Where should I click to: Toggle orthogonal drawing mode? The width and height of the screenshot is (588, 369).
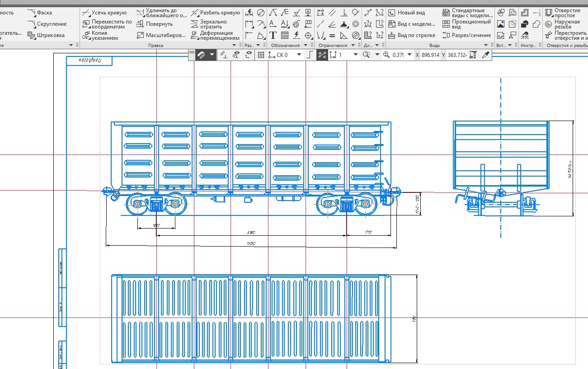(310, 55)
